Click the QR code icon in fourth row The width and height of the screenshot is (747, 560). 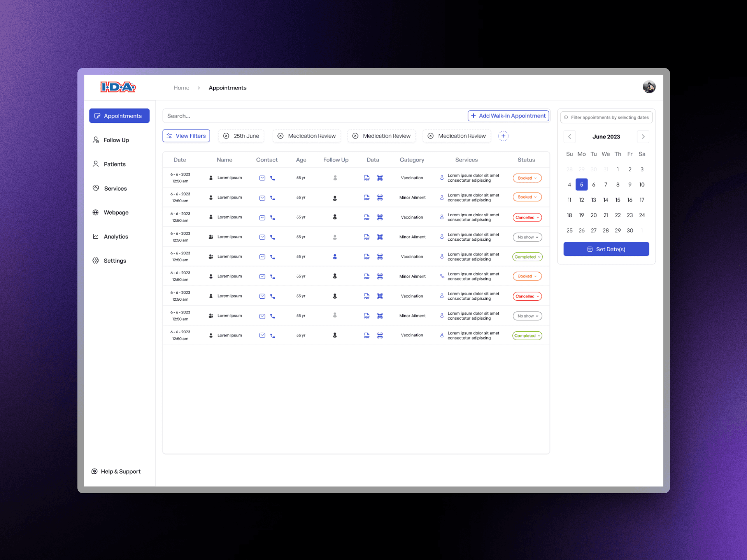(380, 237)
